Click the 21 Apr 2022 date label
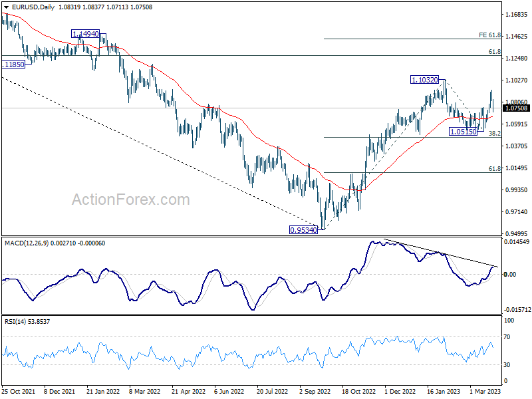This screenshot has width=532, height=399. 189,391
